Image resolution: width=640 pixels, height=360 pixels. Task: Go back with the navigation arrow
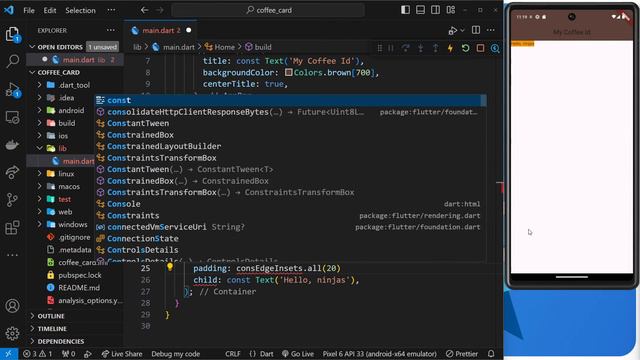point(144,10)
